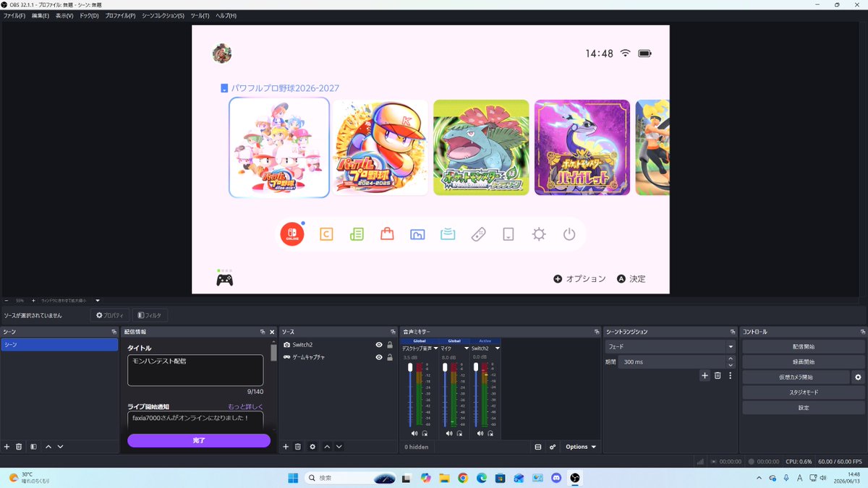This screenshot has height=488, width=868.
Task: Open 表示(V) menu
Action: [x=64, y=15]
